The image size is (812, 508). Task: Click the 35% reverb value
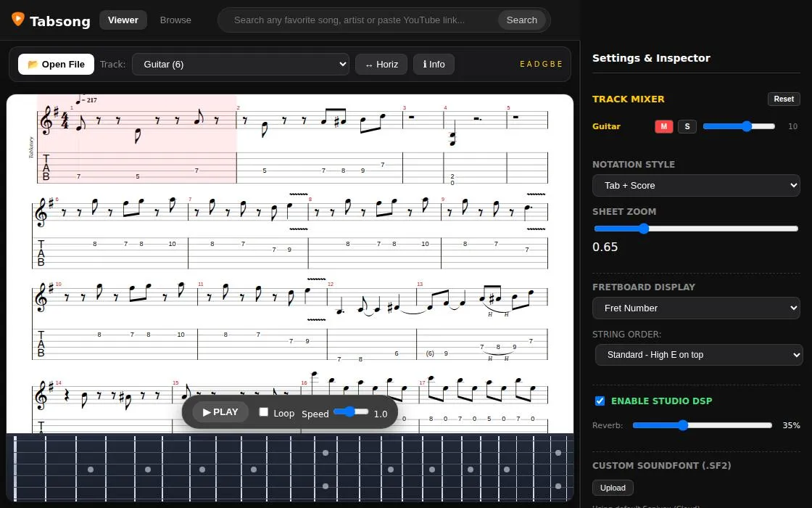click(791, 425)
